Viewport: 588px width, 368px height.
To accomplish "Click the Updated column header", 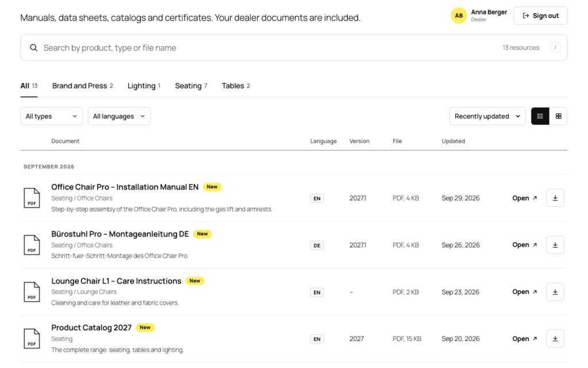I will click(x=453, y=141).
